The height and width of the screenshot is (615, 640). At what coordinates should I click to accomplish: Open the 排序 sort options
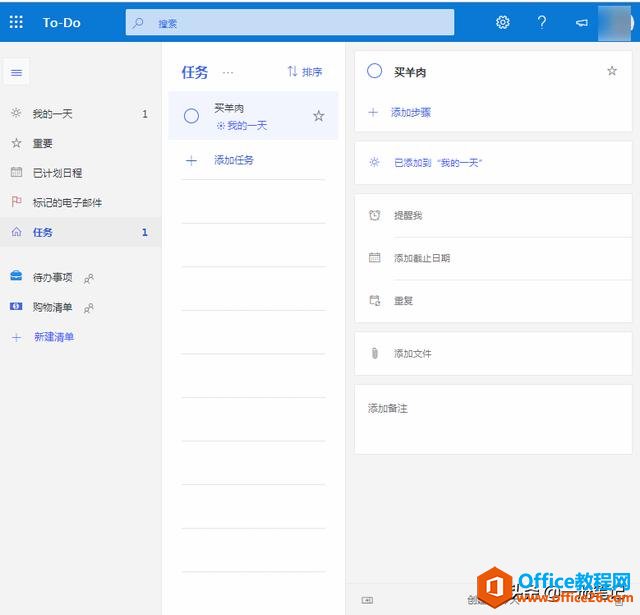coord(305,72)
